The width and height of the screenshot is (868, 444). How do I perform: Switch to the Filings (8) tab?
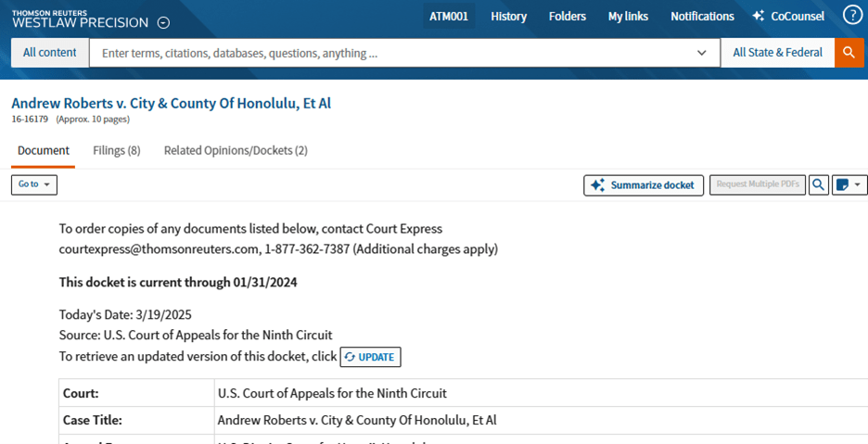(x=117, y=150)
